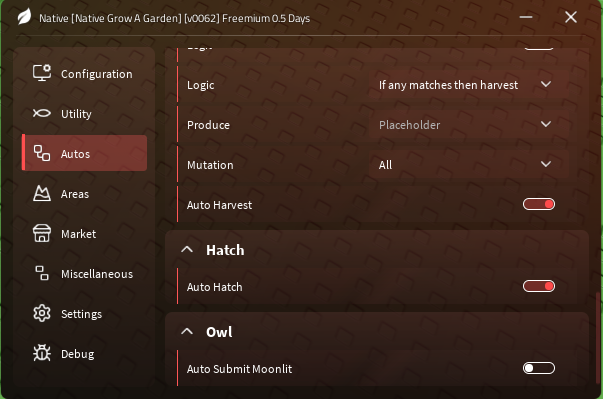603x399 pixels.
Task: Click the Areas mountain icon
Action: pos(42,193)
